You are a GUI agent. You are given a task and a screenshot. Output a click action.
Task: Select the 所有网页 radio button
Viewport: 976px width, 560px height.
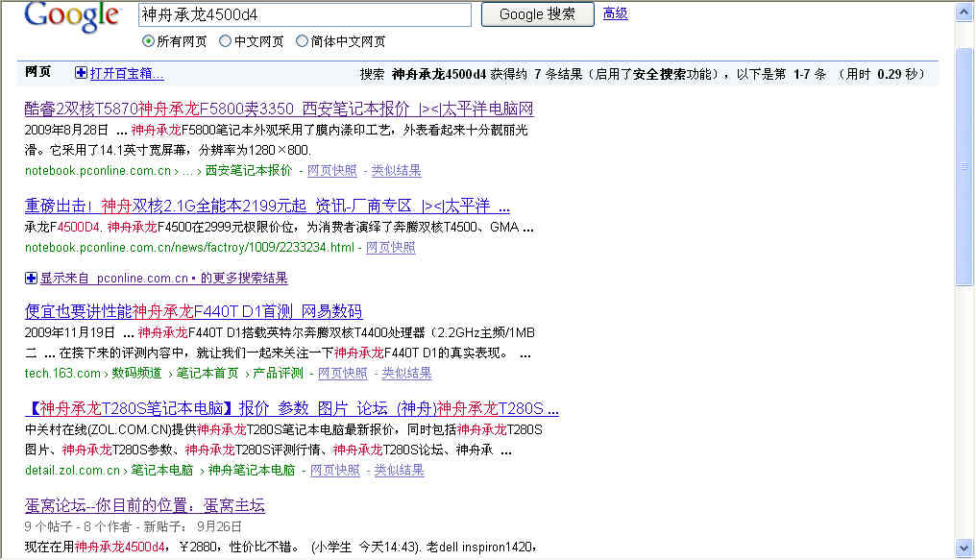tap(148, 41)
